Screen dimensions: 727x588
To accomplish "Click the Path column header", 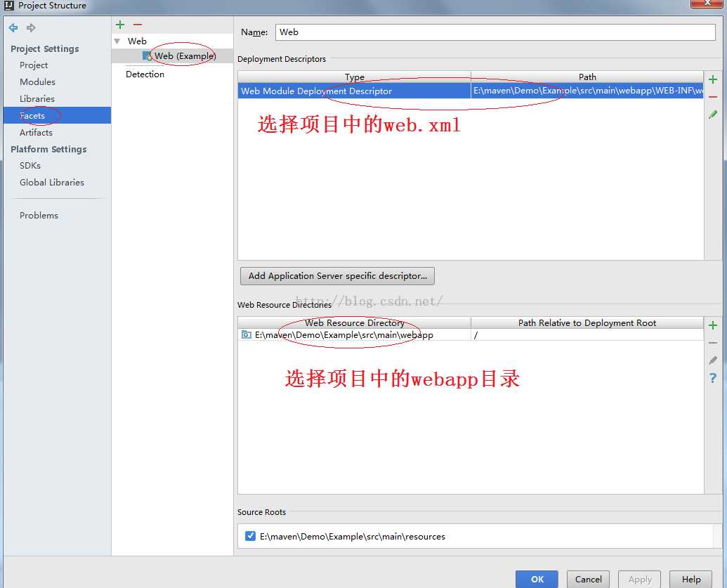I will point(587,77).
